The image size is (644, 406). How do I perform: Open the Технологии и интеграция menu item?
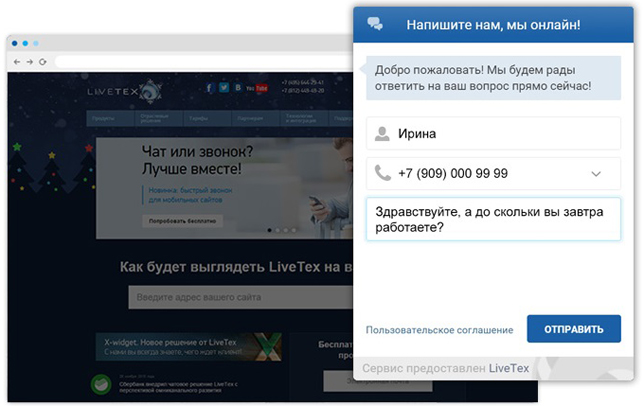point(304,118)
